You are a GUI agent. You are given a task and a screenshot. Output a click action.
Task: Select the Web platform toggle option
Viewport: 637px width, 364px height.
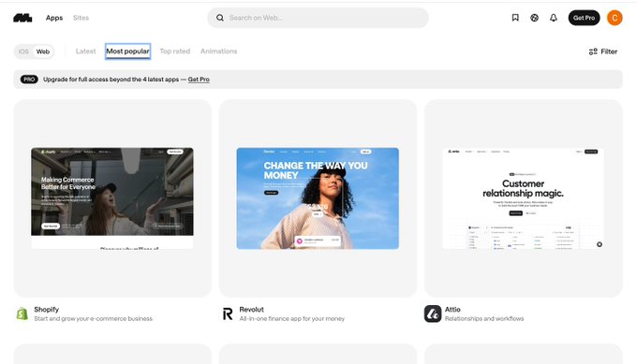pyautogui.click(x=43, y=51)
